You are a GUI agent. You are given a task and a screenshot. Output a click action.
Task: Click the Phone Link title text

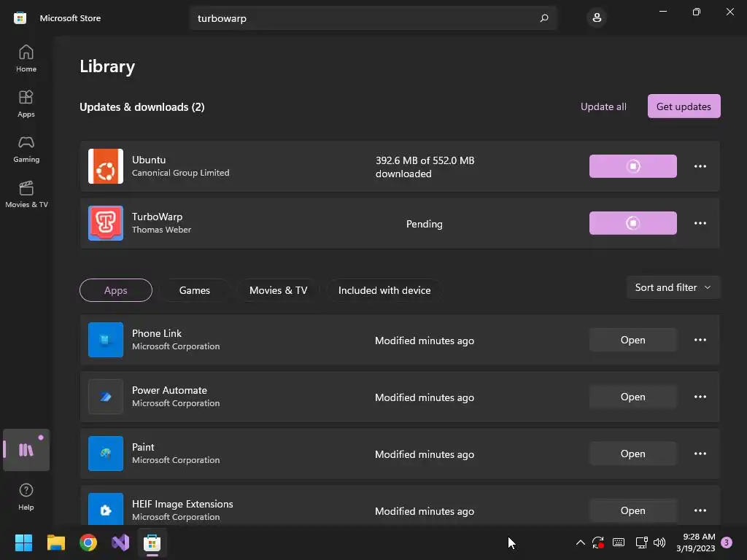tap(157, 333)
